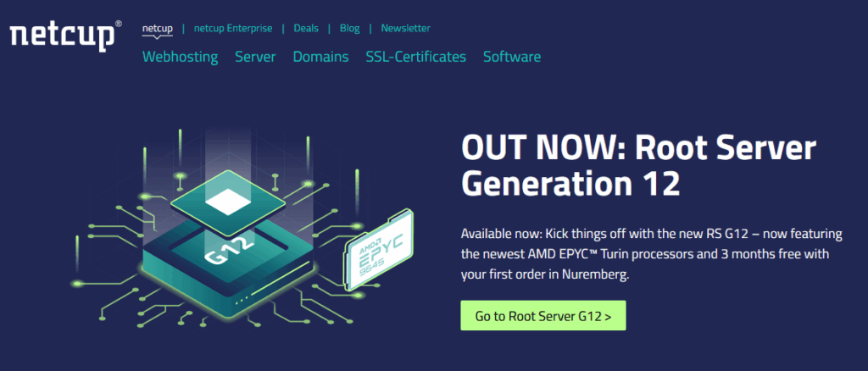Click the netcup logo

[x=66, y=36]
